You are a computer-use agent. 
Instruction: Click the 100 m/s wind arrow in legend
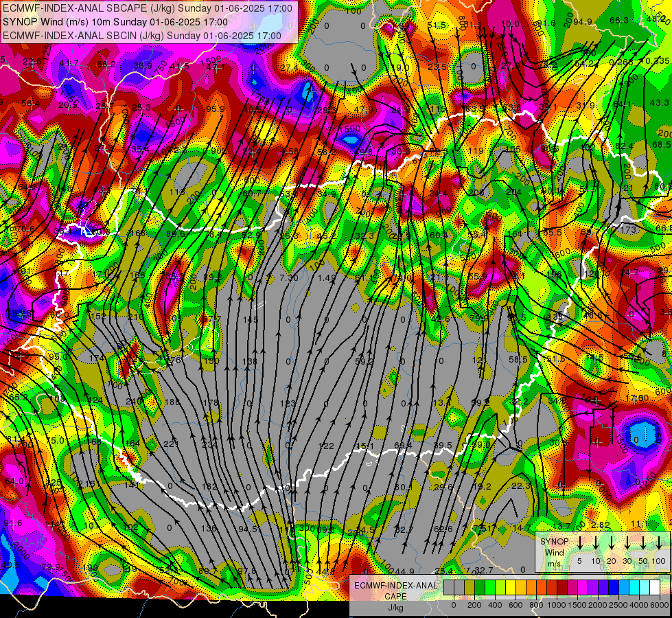pos(659,543)
